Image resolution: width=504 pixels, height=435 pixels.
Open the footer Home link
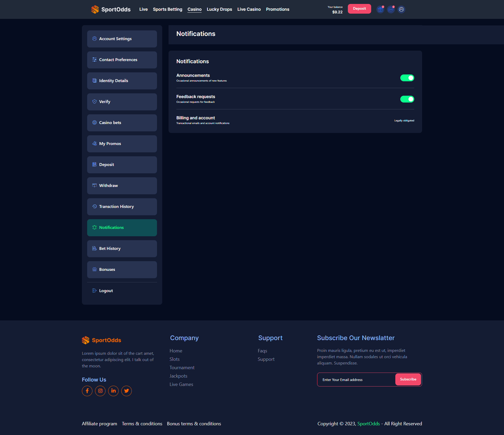click(176, 351)
